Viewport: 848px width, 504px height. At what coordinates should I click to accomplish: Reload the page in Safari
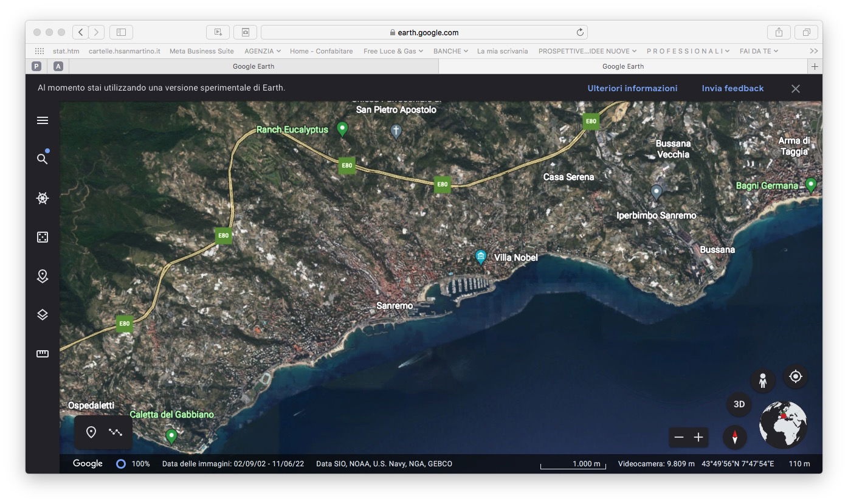click(580, 32)
